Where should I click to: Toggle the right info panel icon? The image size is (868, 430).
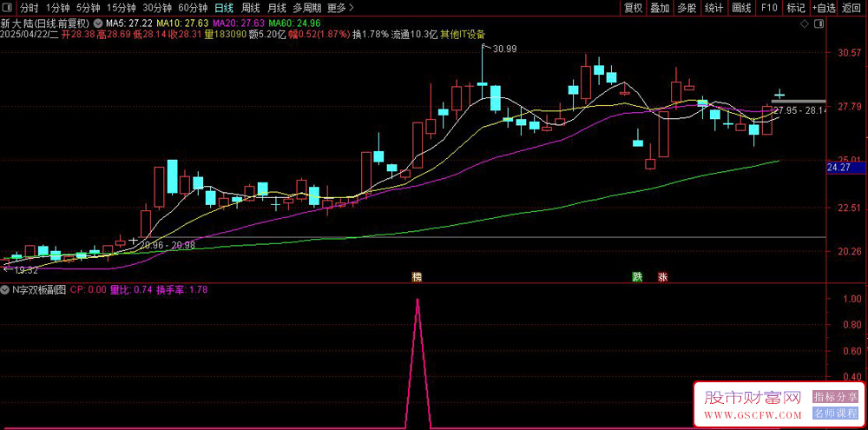(x=819, y=23)
